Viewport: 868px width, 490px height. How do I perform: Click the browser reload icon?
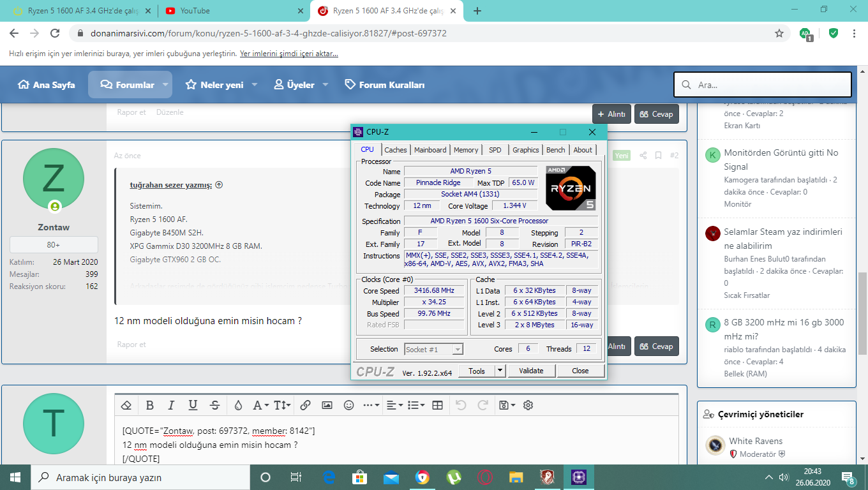coord(55,33)
